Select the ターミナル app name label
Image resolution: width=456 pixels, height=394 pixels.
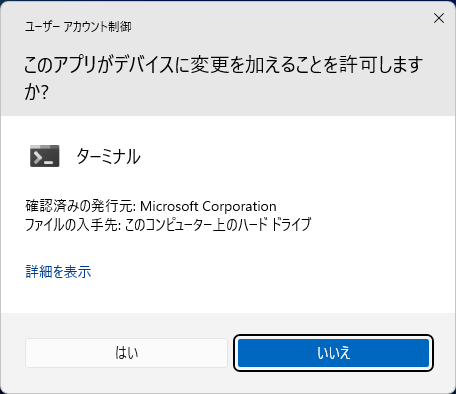click(109, 156)
